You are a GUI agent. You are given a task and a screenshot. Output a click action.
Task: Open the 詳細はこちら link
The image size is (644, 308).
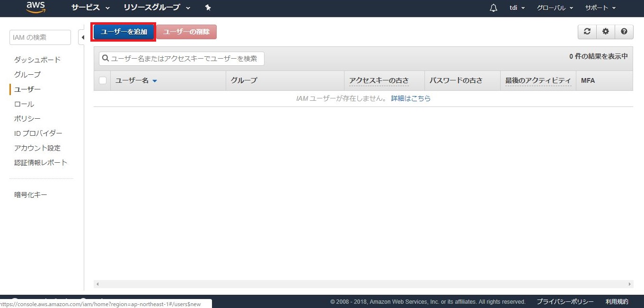click(411, 98)
